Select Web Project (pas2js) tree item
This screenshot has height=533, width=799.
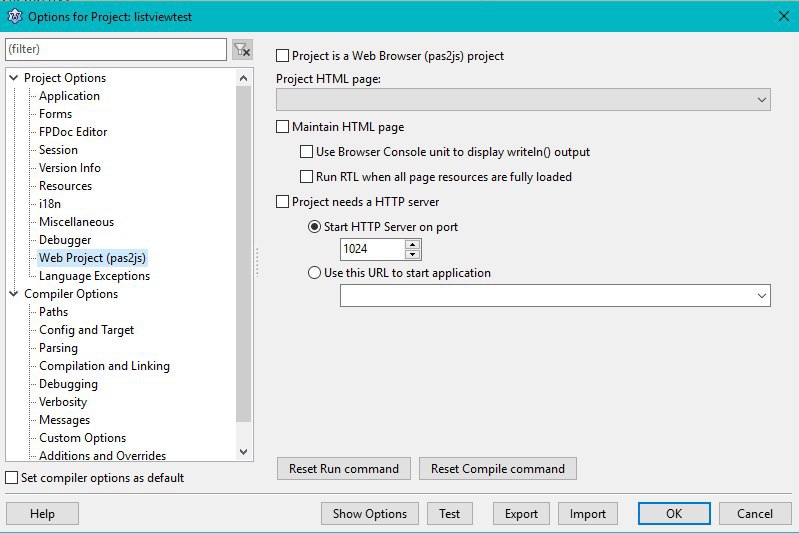coord(92,258)
